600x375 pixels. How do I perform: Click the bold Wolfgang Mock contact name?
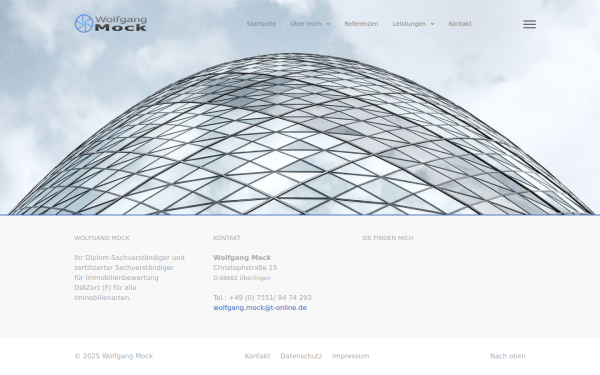[242, 258]
